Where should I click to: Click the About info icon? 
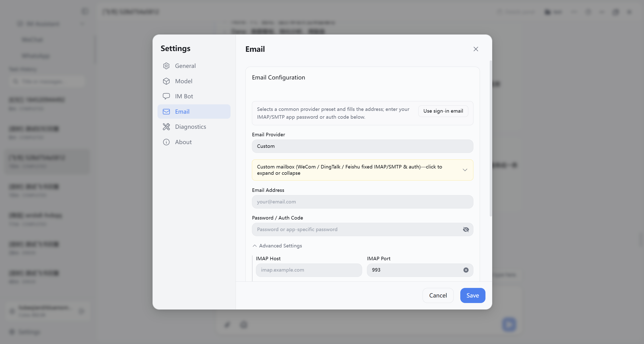[x=166, y=142]
